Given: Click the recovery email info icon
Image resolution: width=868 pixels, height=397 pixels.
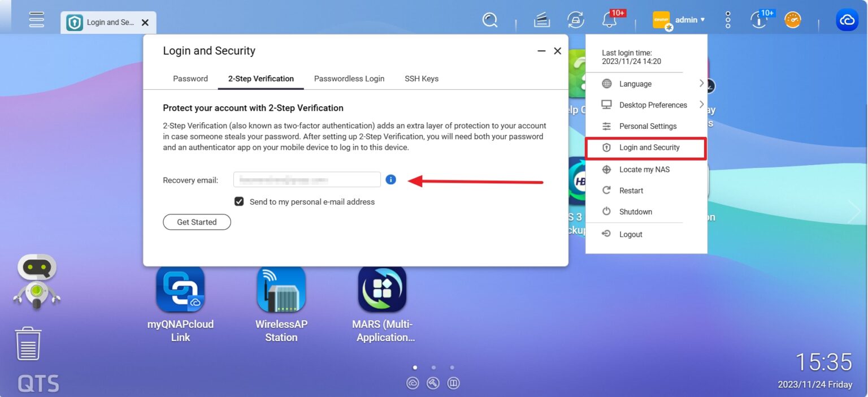Looking at the screenshot, I should click(x=391, y=180).
